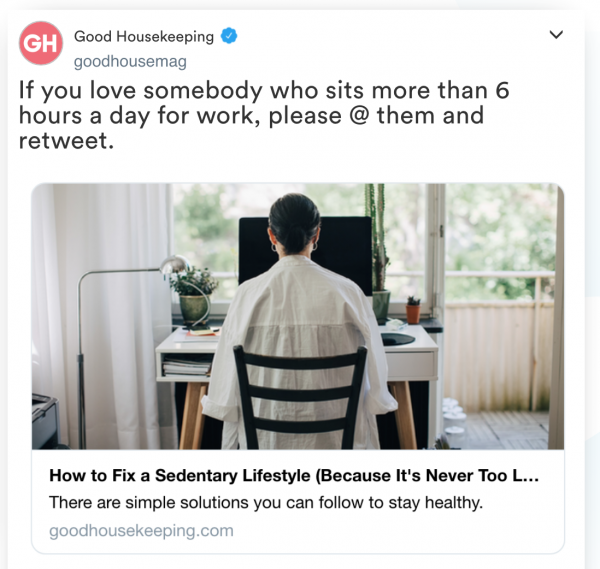The height and width of the screenshot is (569, 600).
Task: Click the leafy potted plant under the lamp
Action: tap(194, 295)
